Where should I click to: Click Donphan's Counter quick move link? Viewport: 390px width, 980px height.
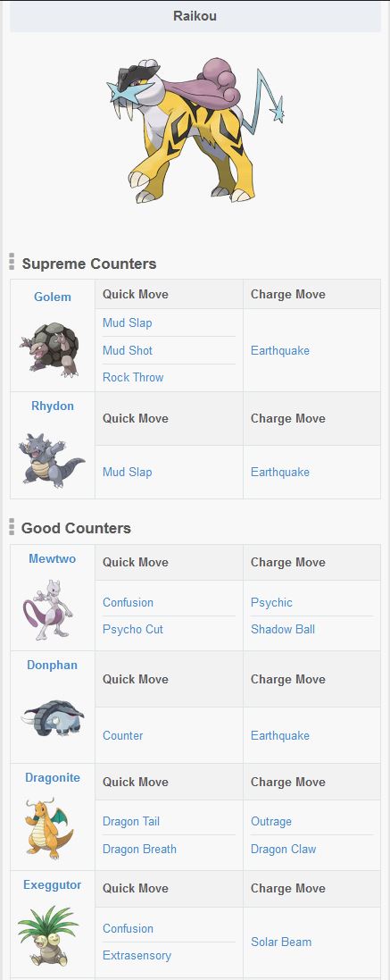coord(123,735)
